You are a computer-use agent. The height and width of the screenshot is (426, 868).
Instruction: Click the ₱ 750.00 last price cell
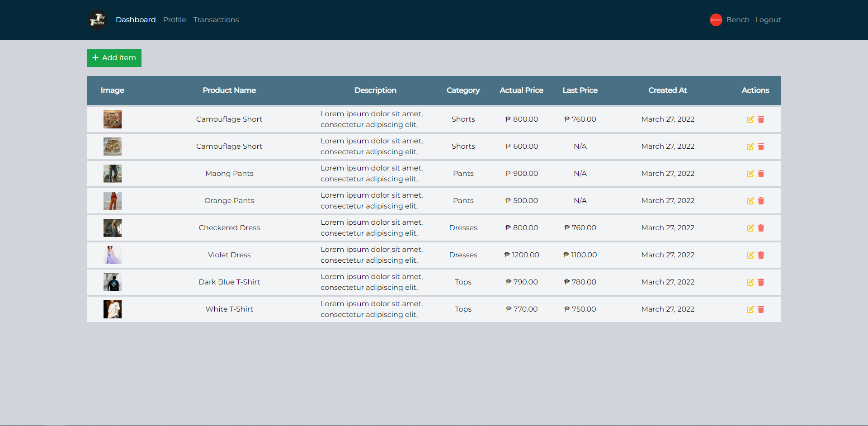point(580,309)
